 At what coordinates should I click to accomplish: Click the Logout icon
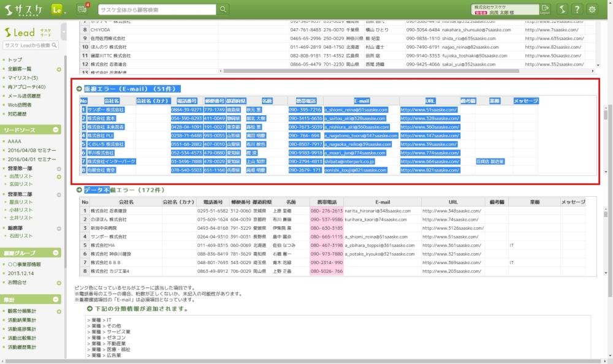pos(546,9)
